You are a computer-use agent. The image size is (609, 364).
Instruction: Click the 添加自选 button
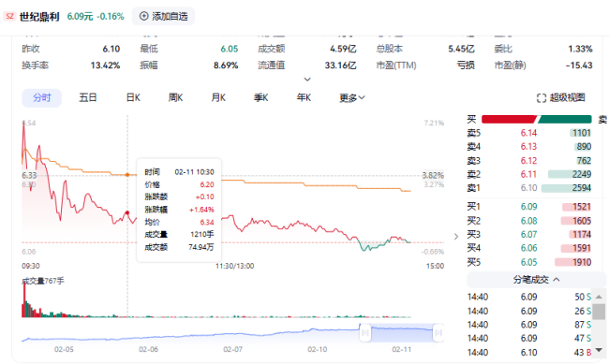163,16
